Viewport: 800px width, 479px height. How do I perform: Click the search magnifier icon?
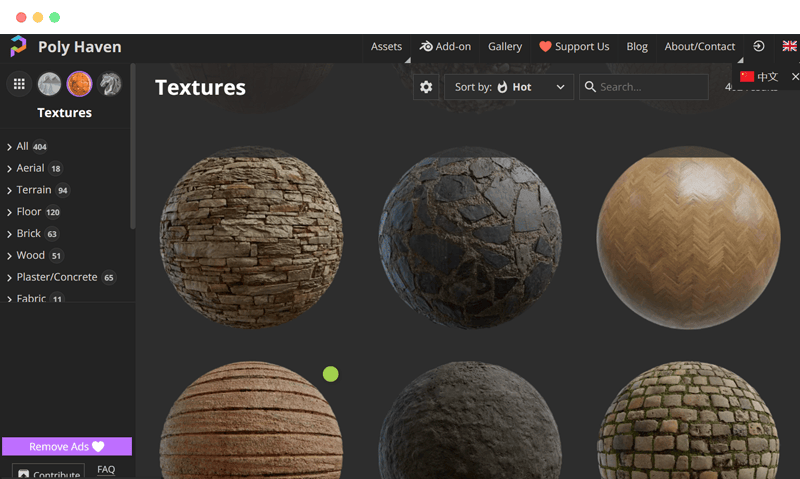[x=590, y=87]
